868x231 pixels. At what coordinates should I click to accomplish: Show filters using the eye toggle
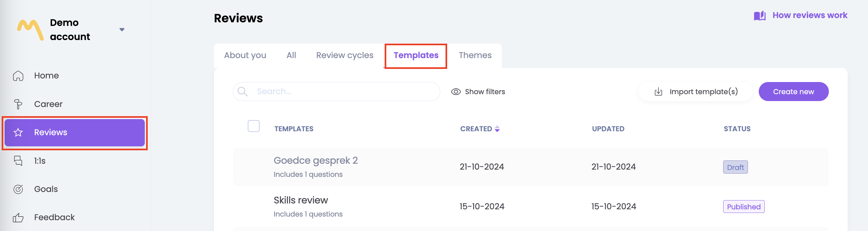tap(456, 92)
